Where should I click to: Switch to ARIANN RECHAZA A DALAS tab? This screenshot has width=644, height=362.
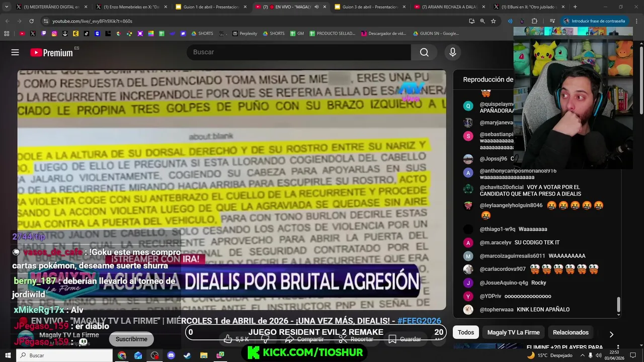[x=449, y=7]
